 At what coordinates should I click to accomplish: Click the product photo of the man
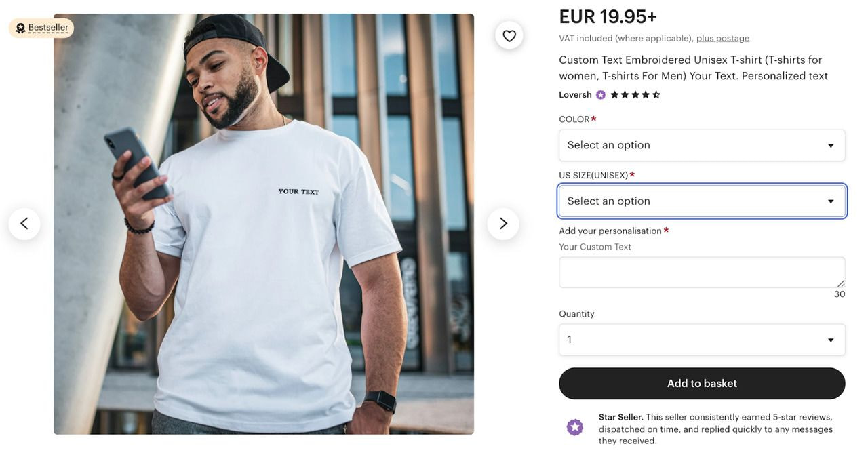[264, 223]
